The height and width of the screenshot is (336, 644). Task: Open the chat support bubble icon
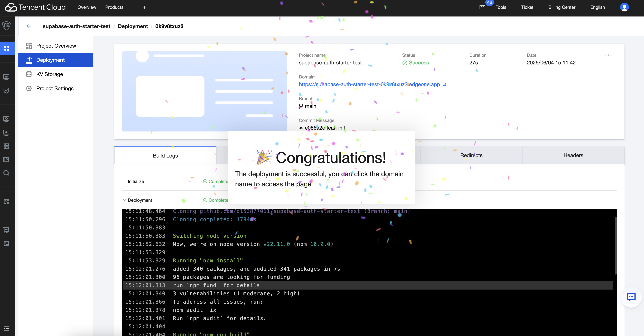click(631, 297)
